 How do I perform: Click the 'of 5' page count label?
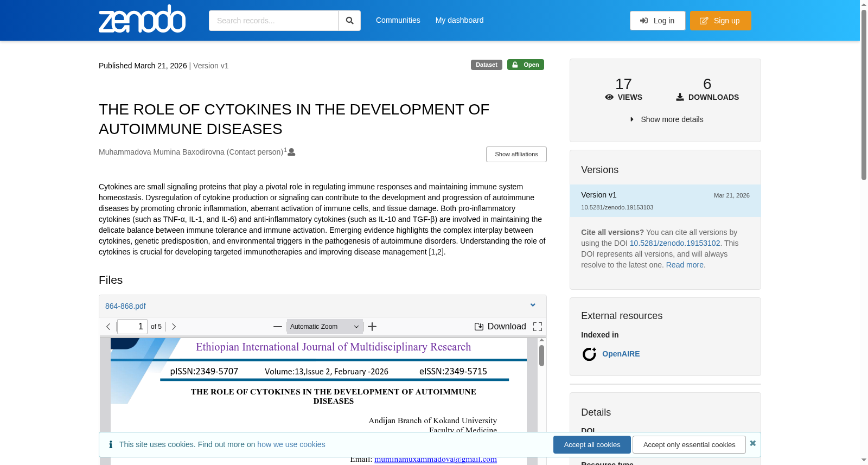coord(156,327)
